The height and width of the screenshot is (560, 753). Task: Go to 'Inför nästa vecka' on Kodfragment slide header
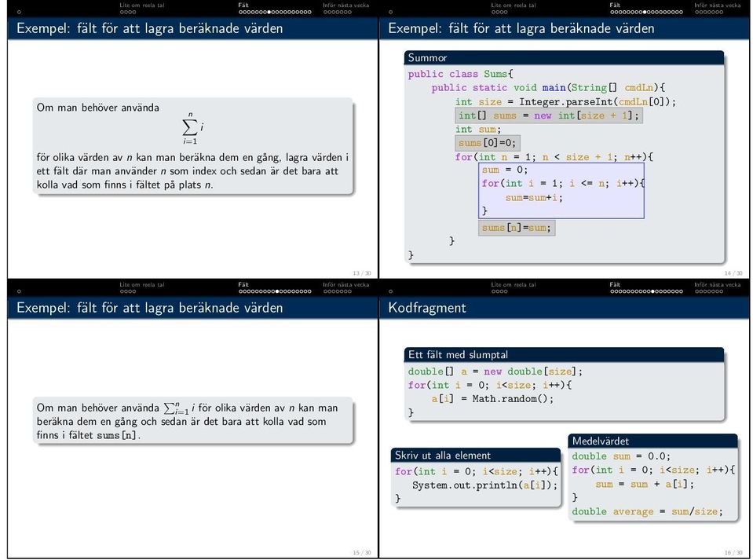[x=718, y=285]
